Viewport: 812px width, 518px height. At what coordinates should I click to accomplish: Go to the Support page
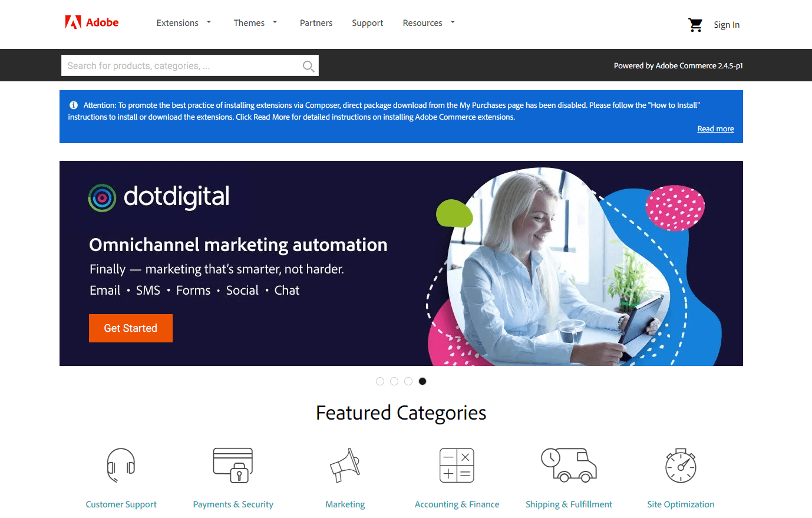(368, 23)
